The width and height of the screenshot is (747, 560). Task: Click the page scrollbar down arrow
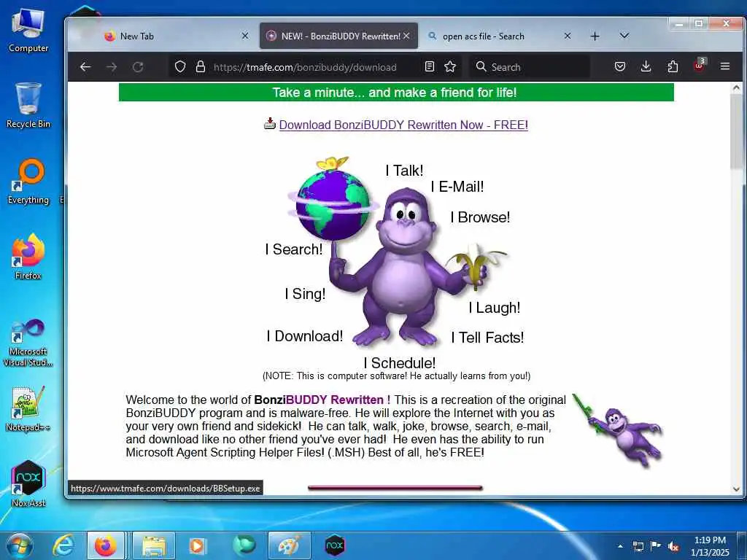737,489
